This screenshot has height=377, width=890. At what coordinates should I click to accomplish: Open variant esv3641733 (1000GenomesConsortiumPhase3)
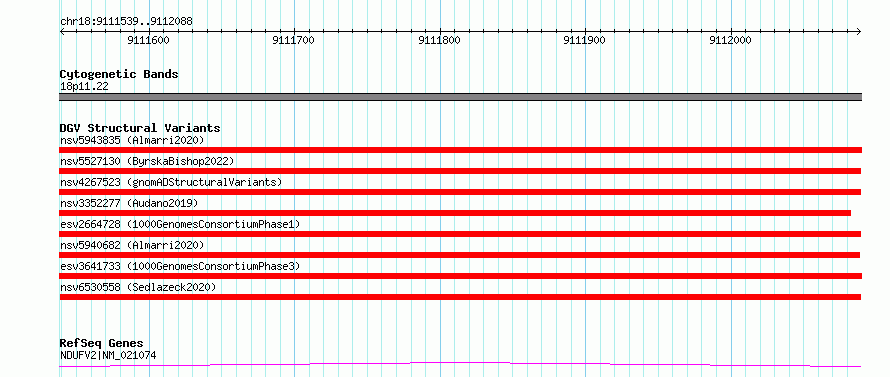[x=180, y=266]
